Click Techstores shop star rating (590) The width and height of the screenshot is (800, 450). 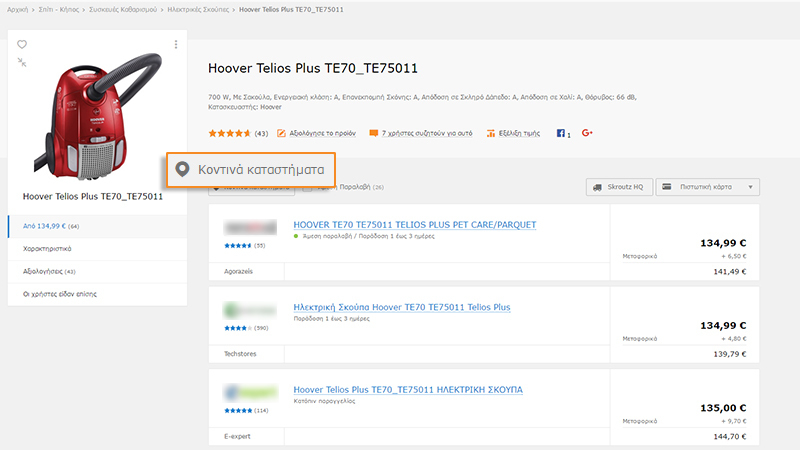click(x=246, y=328)
